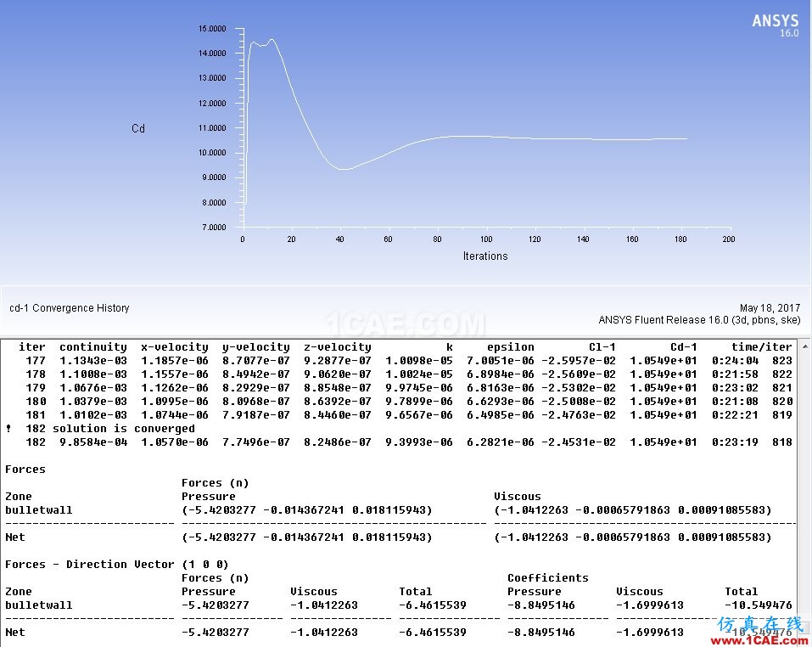Click the 'Forces' section heading
This screenshot has width=812, height=647.
[25, 470]
